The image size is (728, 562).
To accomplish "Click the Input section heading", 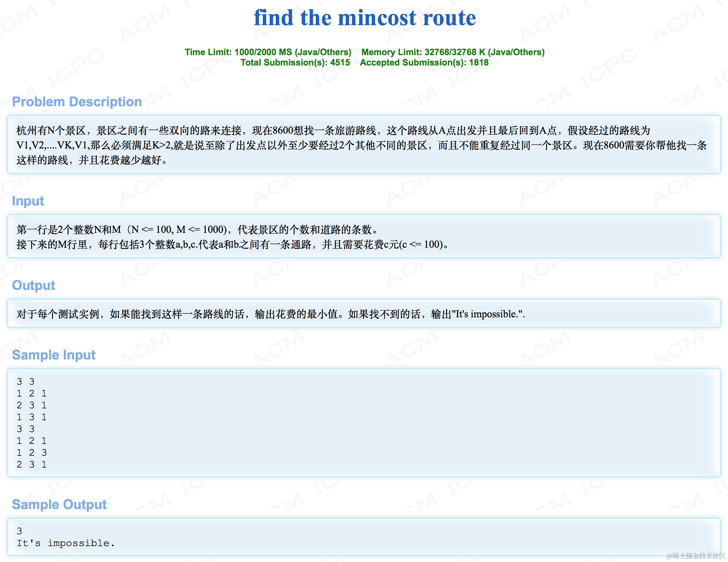I will 28,201.
